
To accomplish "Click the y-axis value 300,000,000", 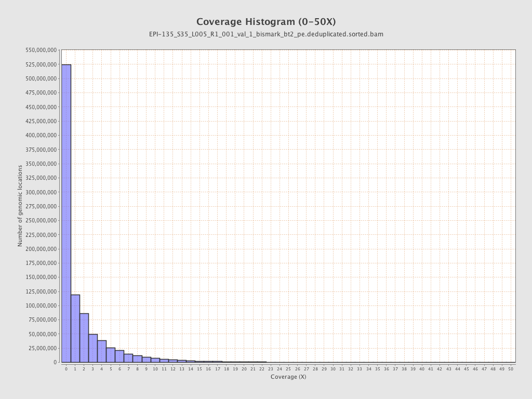I will 41,192.
